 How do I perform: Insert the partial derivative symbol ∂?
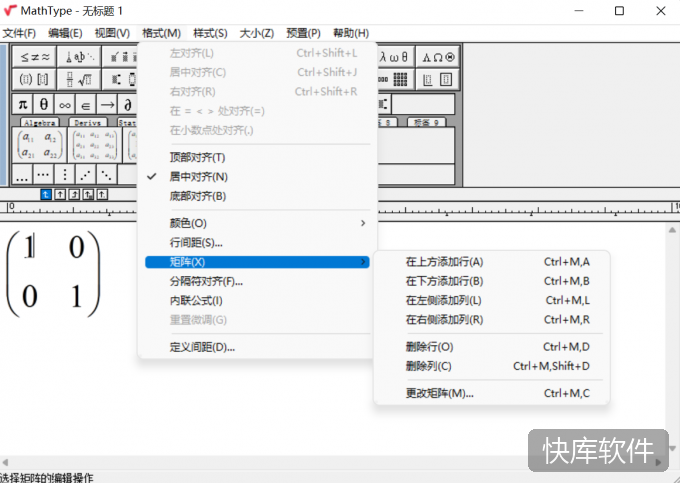pos(128,104)
